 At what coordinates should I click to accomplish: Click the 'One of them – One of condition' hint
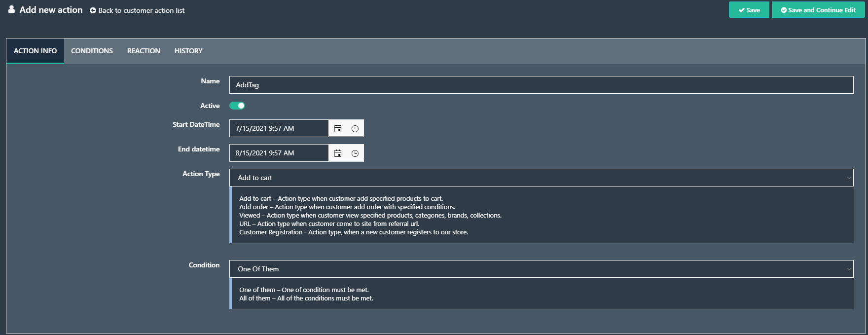pos(304,290)
